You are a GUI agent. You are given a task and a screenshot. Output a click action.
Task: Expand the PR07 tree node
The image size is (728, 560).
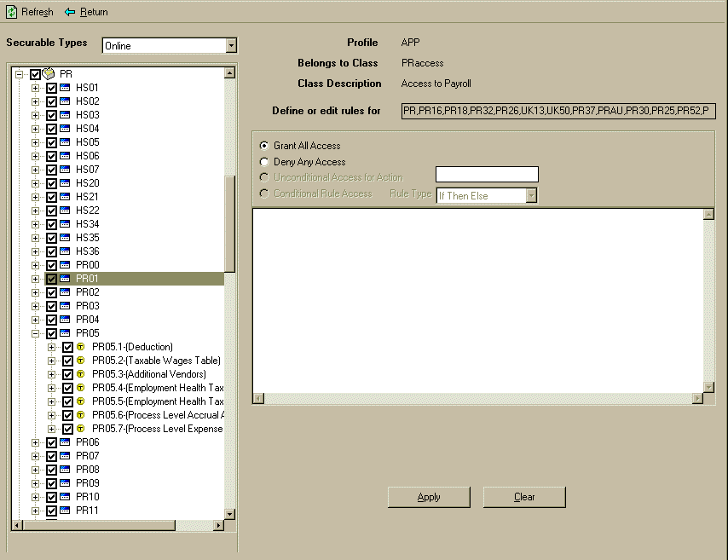[x=35, y=457]
